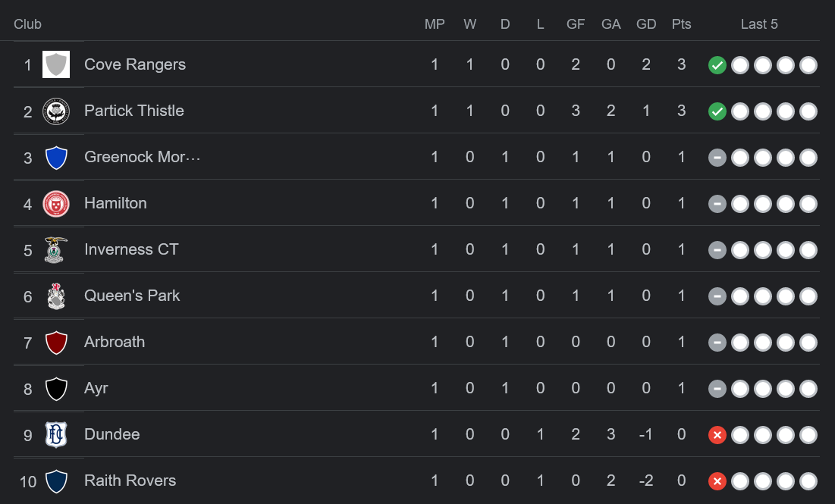Open the Partick Thistle team name

134,111
